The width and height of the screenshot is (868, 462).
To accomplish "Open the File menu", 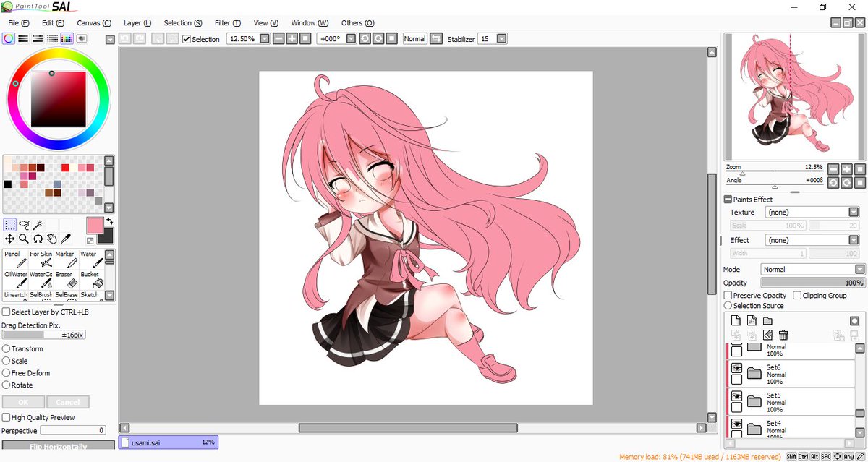I will point(19,23).
